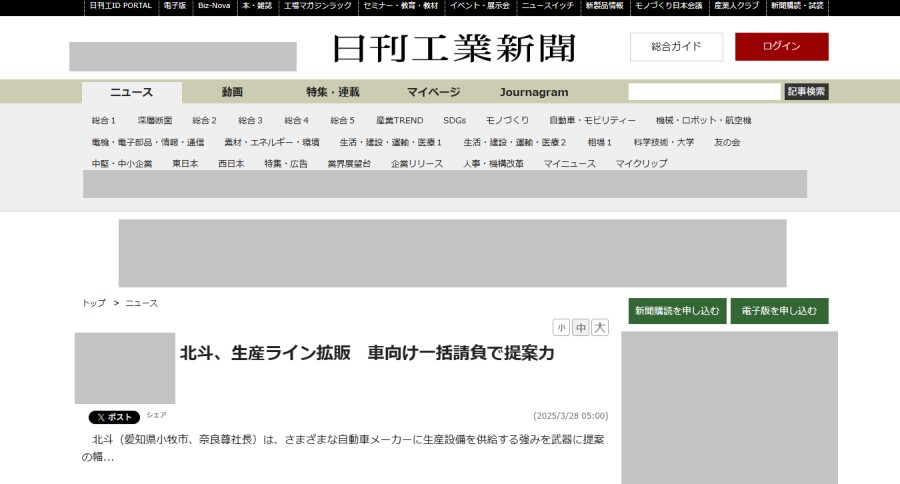Open the マイニュース link
This screenshot has height=484, width=900.
[x=570, y=164]
